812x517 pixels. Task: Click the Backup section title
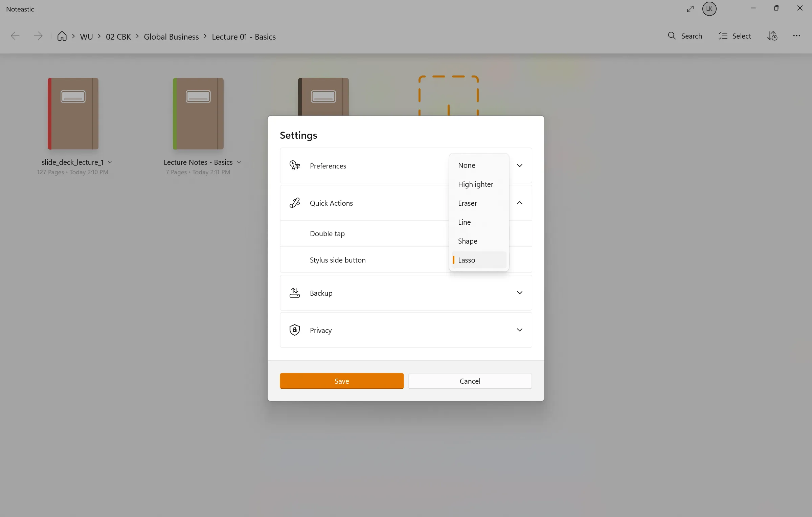pyautogui.click(x=321, y=293)
